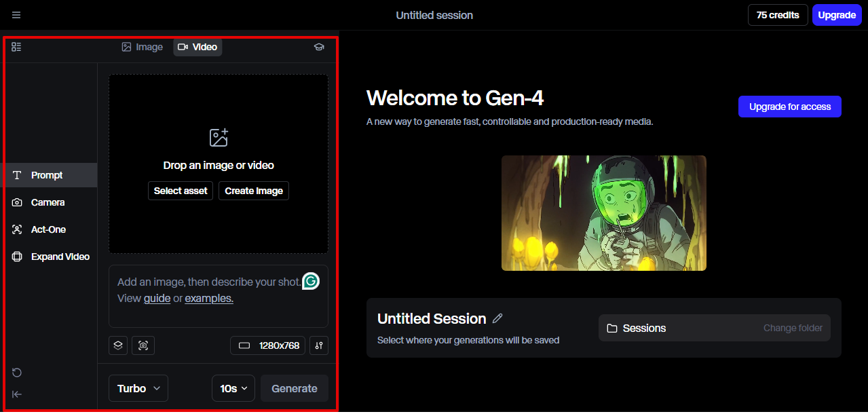Select the Camera sidebar section

(47, 202)
